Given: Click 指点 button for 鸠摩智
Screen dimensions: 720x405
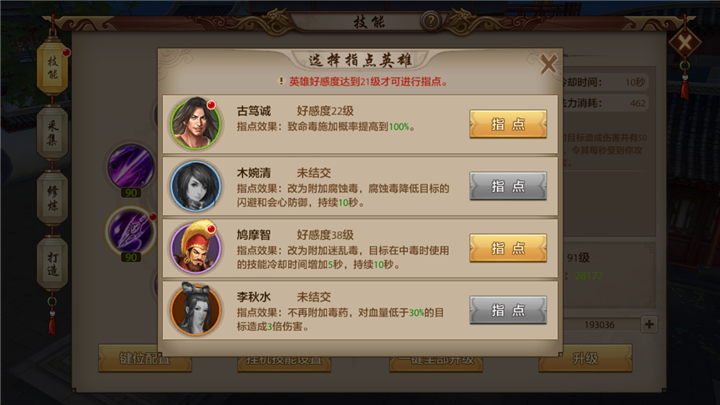Looking at the screenshot, I should coord(508,248).
